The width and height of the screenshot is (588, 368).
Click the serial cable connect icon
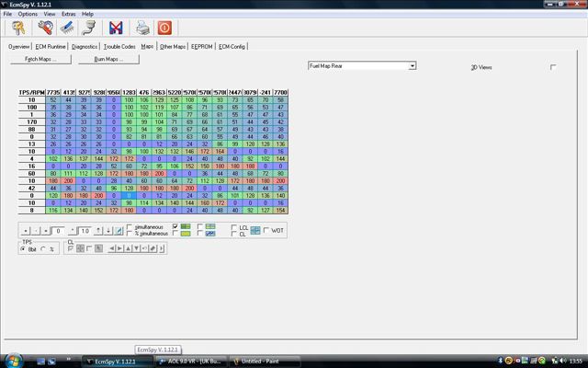pos(89,28)
